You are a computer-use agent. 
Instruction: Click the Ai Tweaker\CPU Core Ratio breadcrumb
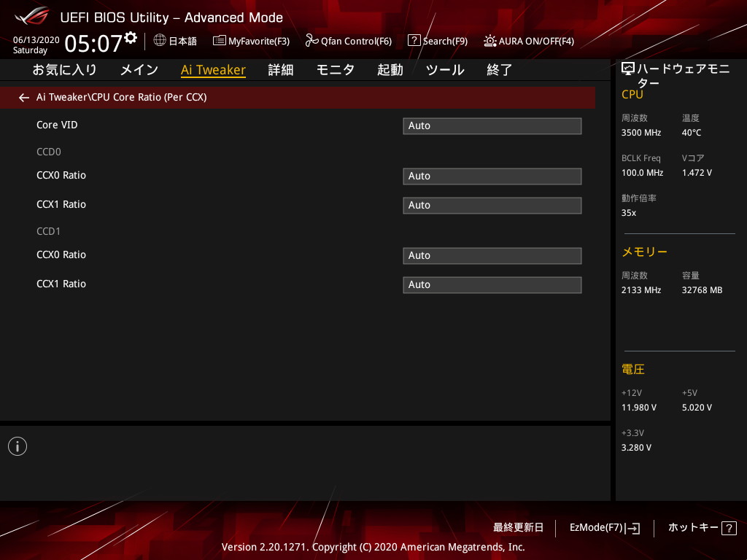[x=122, y=97]
